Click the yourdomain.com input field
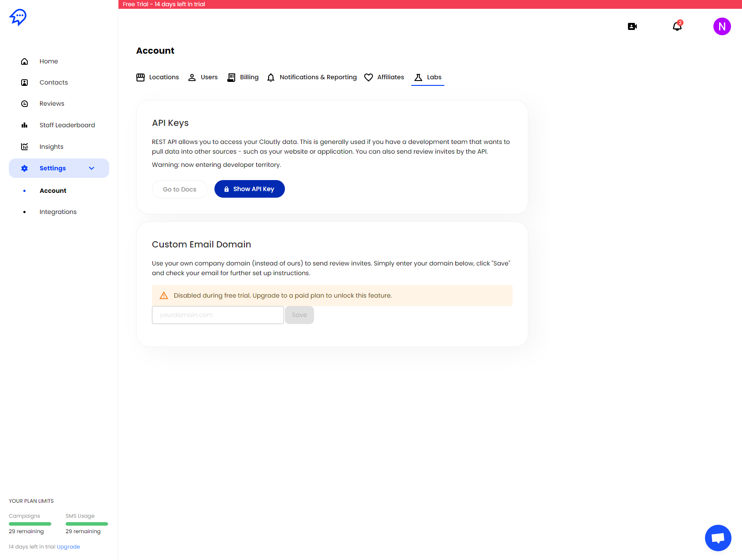Screen dimensions: 742x560 pos(218,315)
